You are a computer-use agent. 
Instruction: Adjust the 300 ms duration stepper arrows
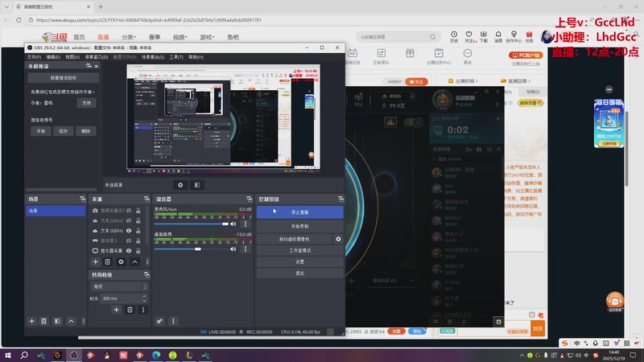point(144,298)
